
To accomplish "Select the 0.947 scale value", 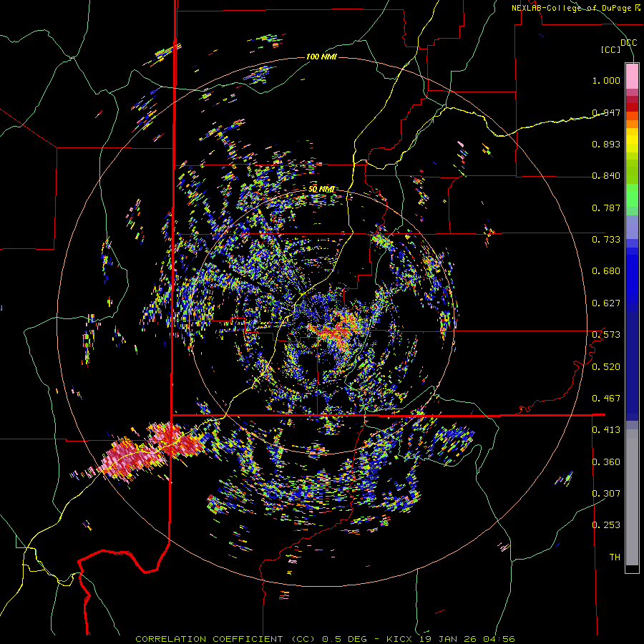I will pyautogui.click(x=606, y=112).
